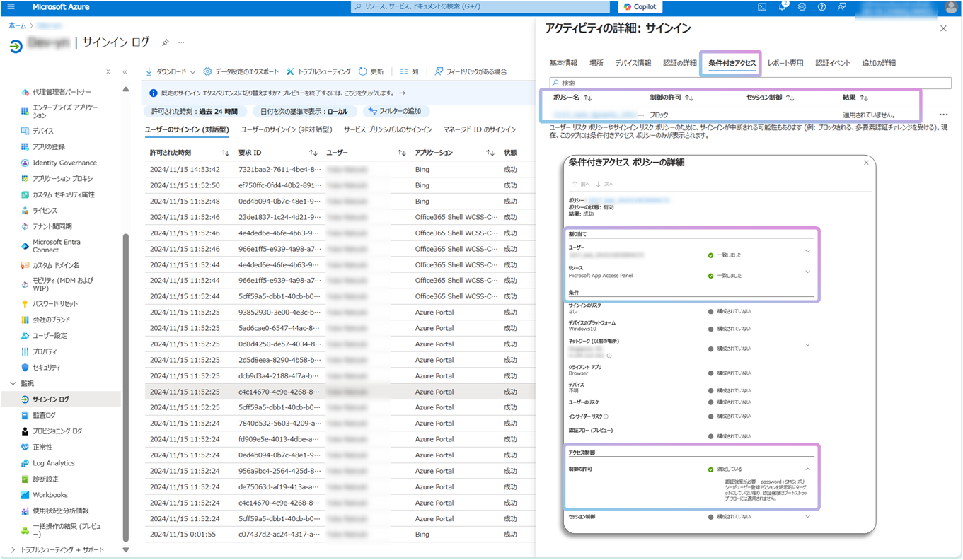The image size is (963, 560).
Task: Change the 過去 24 時間 time filter
Action: click(195, 111)
